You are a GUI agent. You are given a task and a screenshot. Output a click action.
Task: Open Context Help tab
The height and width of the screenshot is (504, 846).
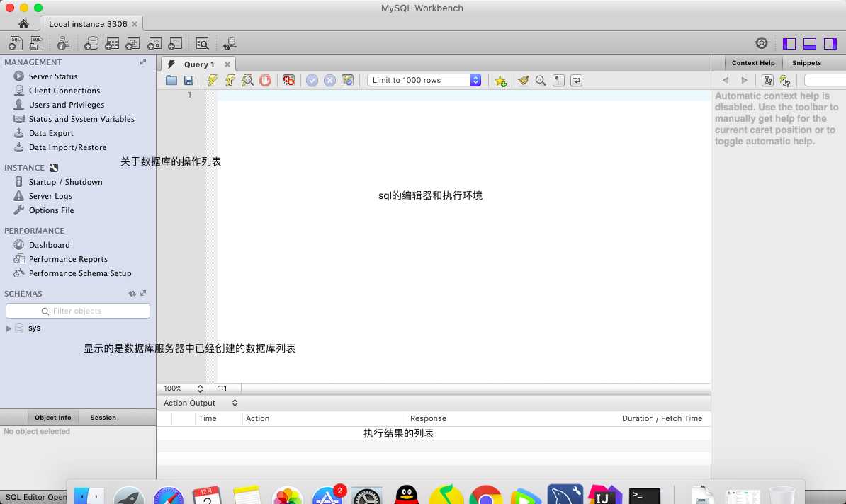753,62
